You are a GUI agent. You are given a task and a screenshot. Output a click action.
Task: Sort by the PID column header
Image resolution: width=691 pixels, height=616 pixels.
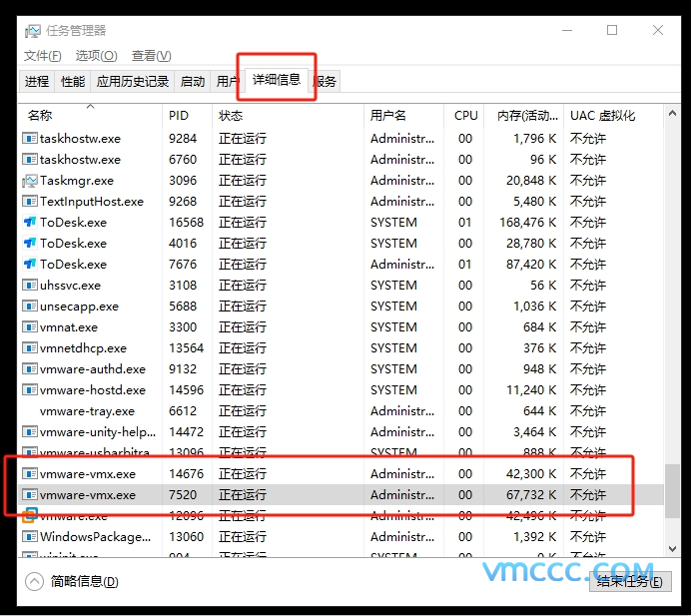pyautogui.click(x=188, y=116)
